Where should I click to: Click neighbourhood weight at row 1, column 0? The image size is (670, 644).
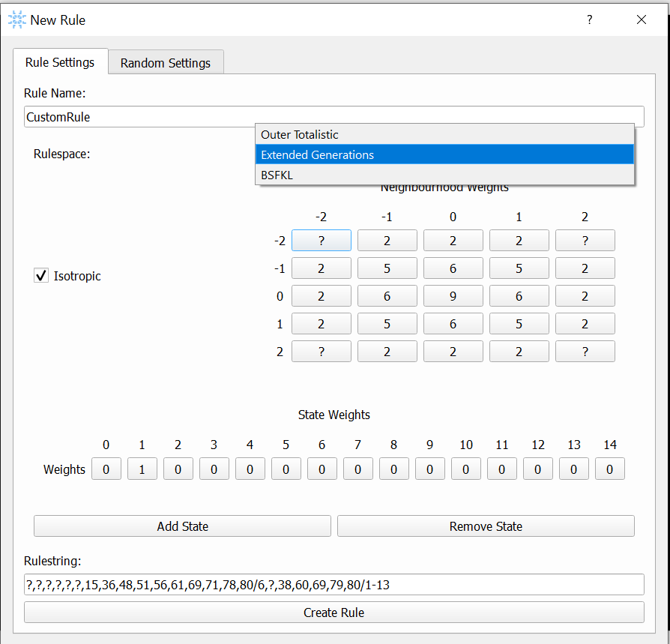(x=453, y=324)
